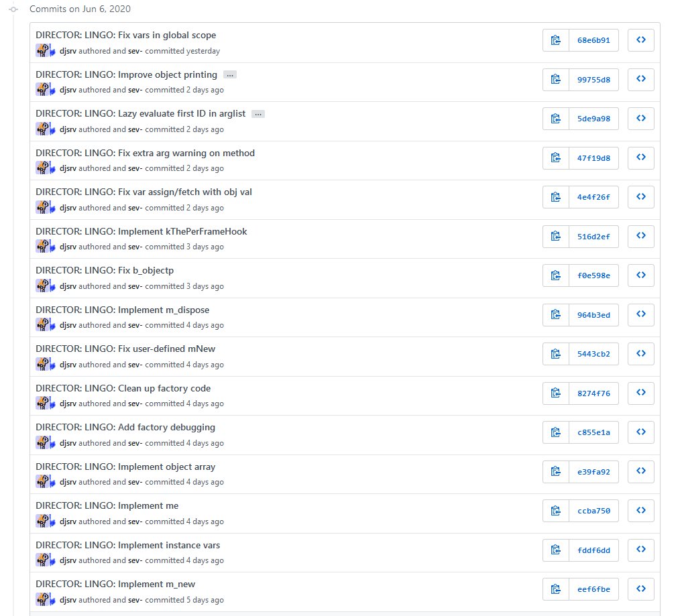Open 'Fix vars in global scope' commit title
Viewport: 684px width, 616px height.
(125, 36)
